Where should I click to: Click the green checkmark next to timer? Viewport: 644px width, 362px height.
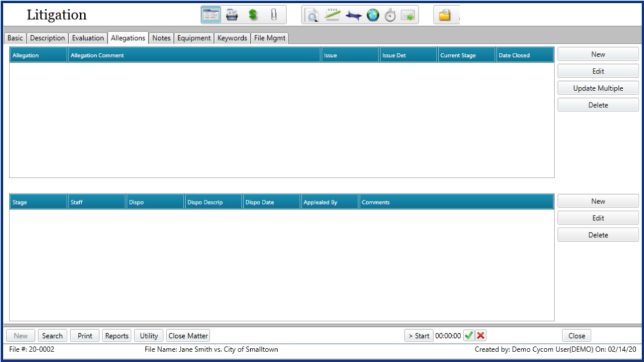coord(469,336)
